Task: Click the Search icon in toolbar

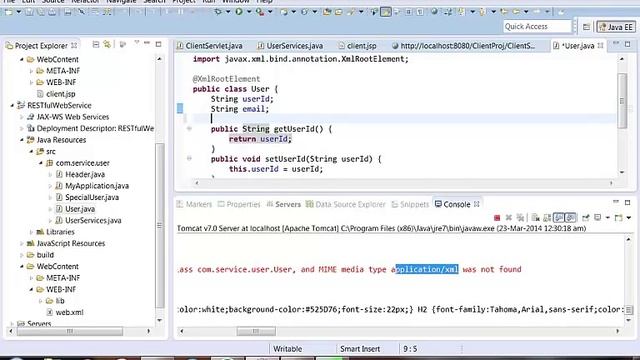Action: pos(351,12)
